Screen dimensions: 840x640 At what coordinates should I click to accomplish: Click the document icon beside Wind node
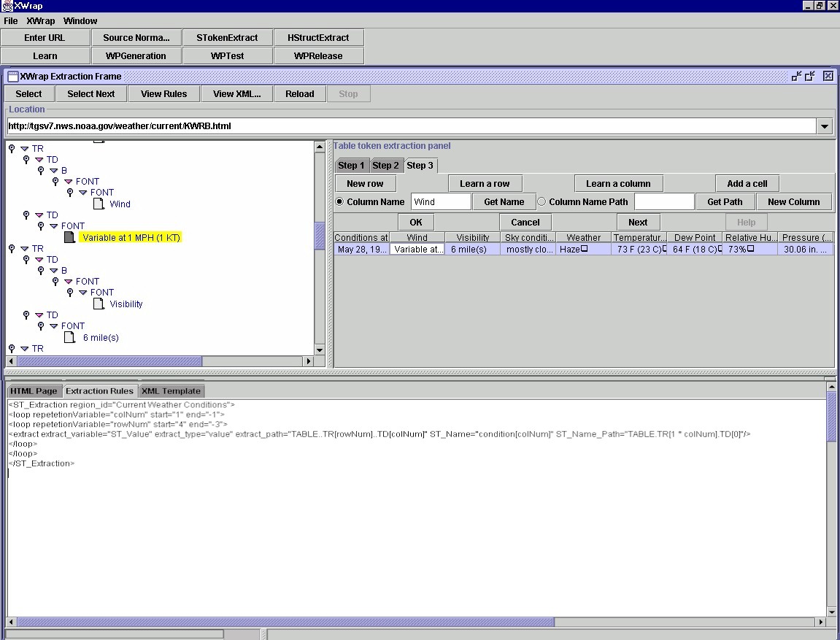coord(99,204)
